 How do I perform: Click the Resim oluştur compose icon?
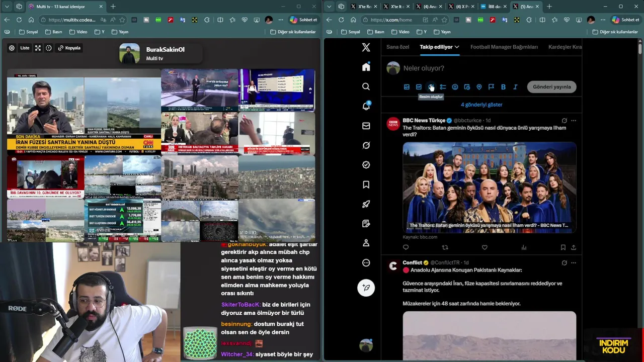click(431, 87)
